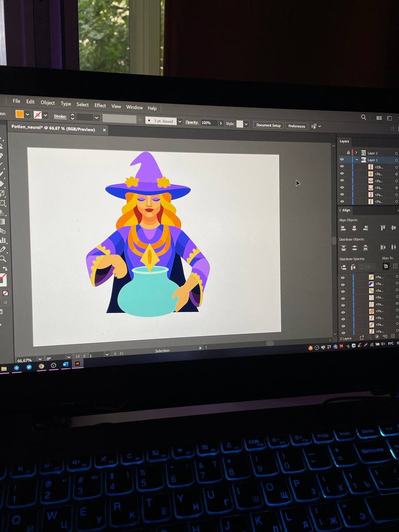The height and width of the screenshot is (532, 399).
Task: Click Make Clipping Mask icon in Layers panel
Action: click(377, 336)
